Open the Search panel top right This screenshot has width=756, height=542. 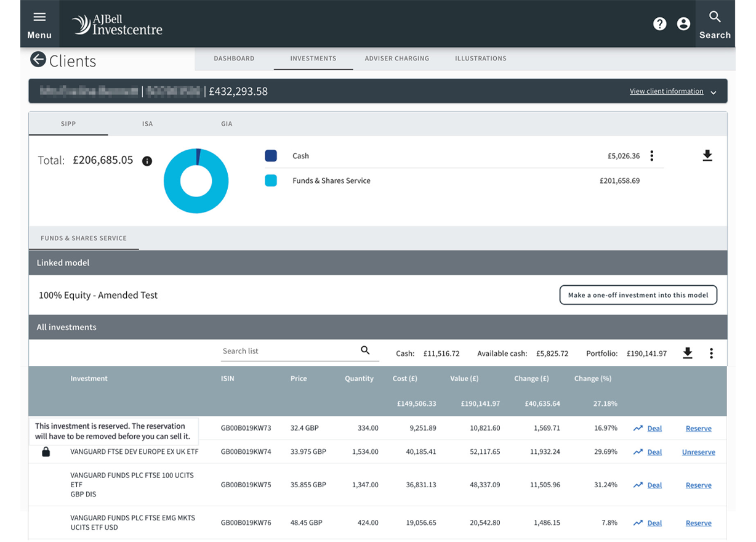point(715,23)
